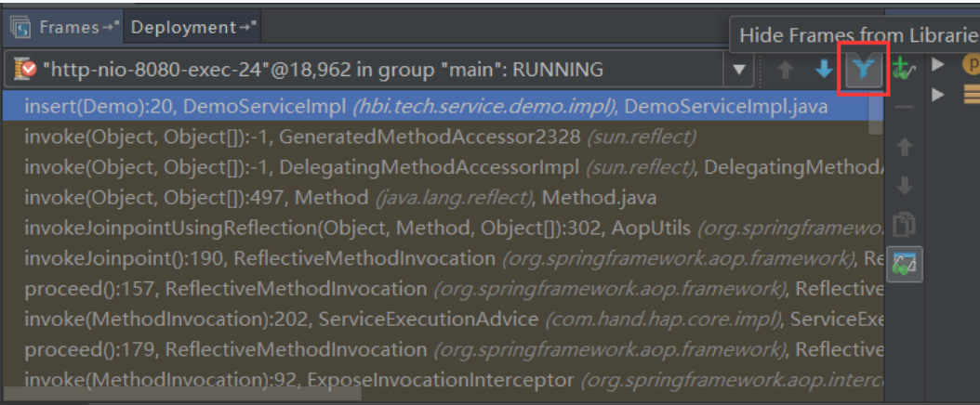Expand the first variable tree node

pos(937,64)
